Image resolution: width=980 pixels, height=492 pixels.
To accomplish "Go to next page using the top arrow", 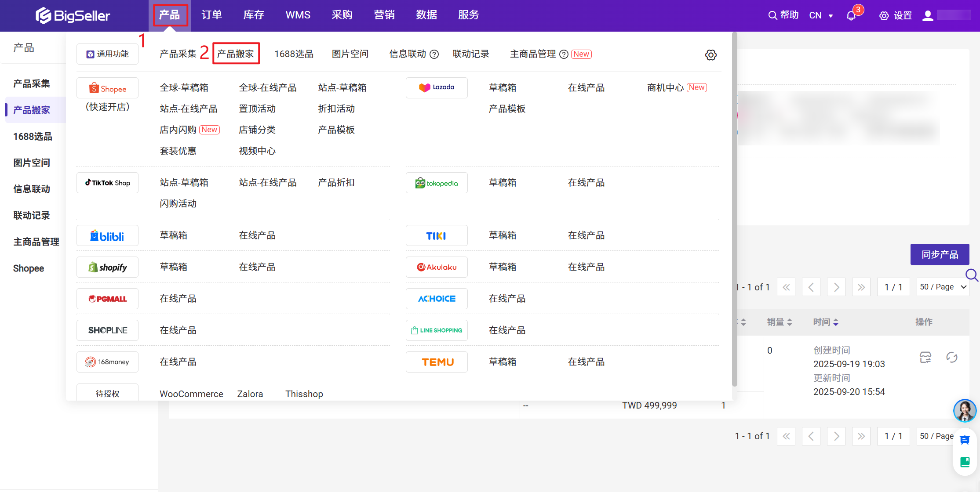I will (836, 287).
